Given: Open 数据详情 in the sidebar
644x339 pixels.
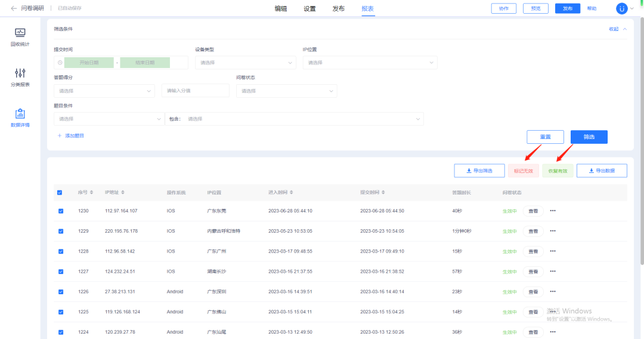Looking at the screenshot, I should pos(20,118).
